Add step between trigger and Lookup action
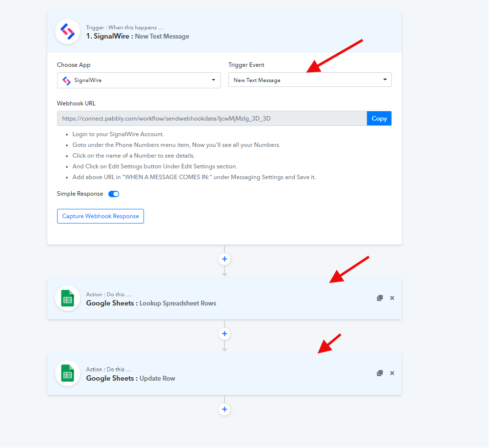 [x=224, y=259]
